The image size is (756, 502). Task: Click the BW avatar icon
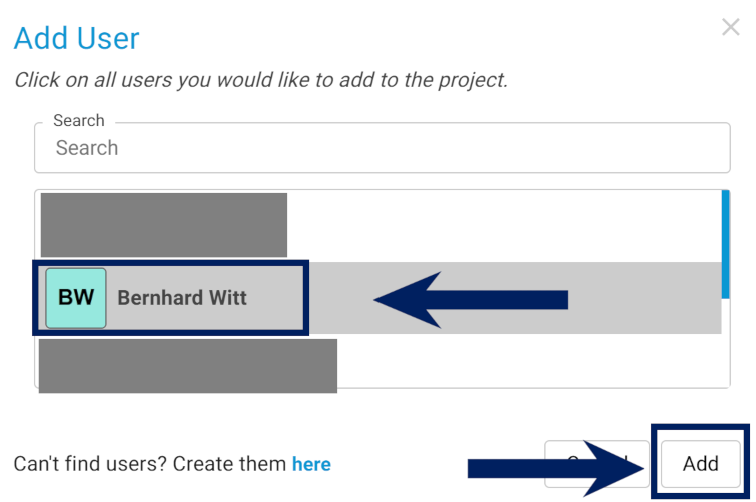[76, 298]
